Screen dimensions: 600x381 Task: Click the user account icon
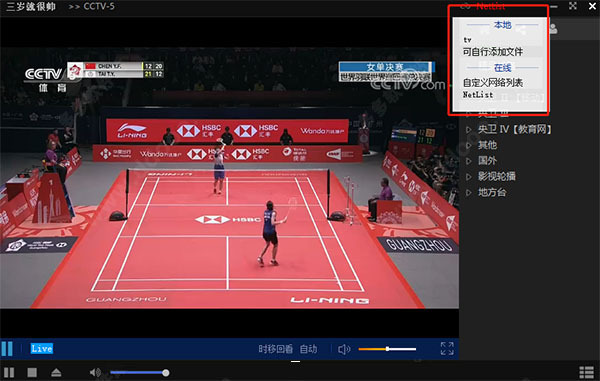(553, 29)
